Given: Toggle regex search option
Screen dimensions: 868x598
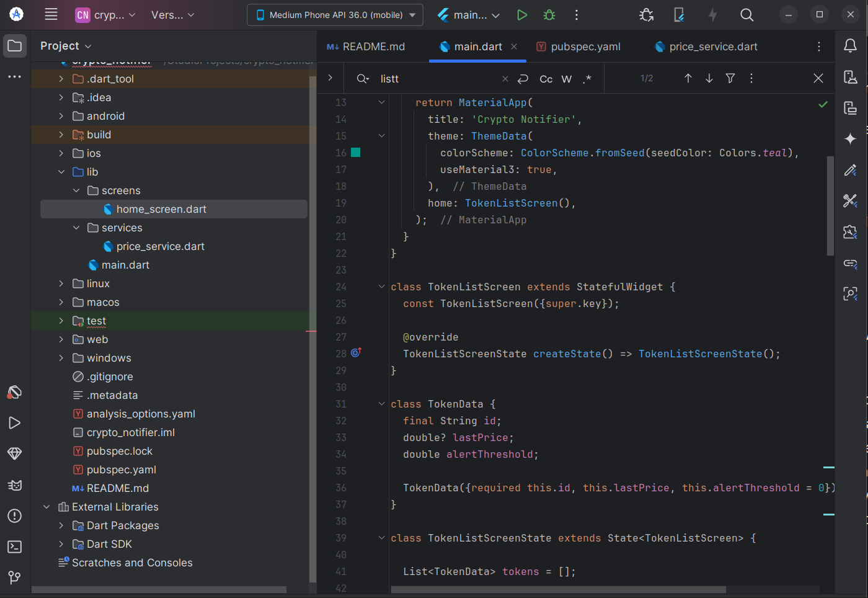Looking at the screenshot, I should pyautogui.click(x=587, y=79).
